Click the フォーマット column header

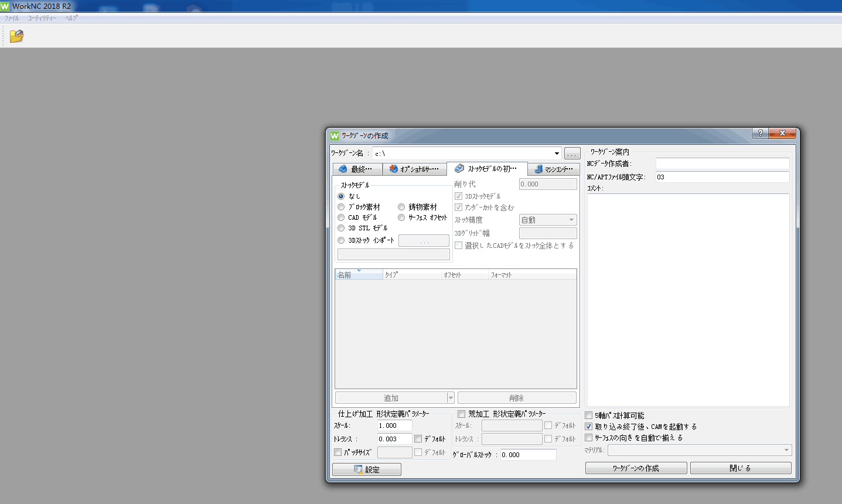click(532, 275)
